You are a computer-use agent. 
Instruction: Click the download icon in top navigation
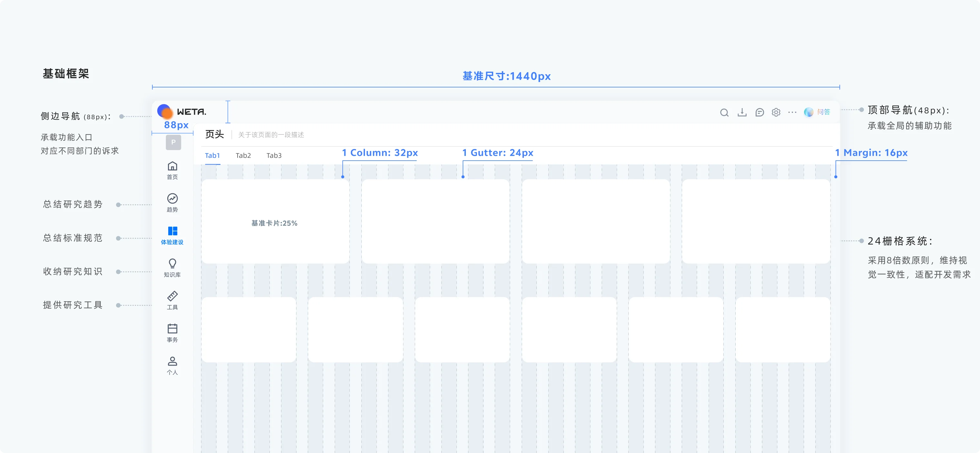(742, 112)
